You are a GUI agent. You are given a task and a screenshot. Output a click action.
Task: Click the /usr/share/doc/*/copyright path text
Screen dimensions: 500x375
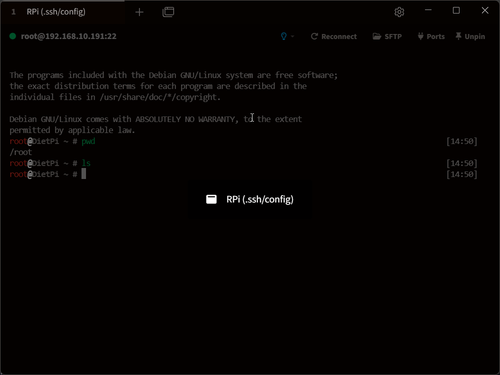[159, 97]
